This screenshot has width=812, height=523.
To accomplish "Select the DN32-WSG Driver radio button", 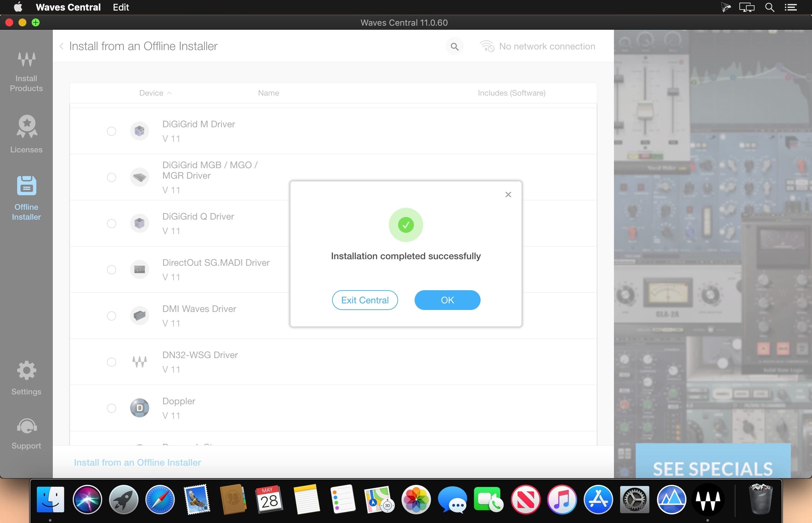I will click(112, 362).
